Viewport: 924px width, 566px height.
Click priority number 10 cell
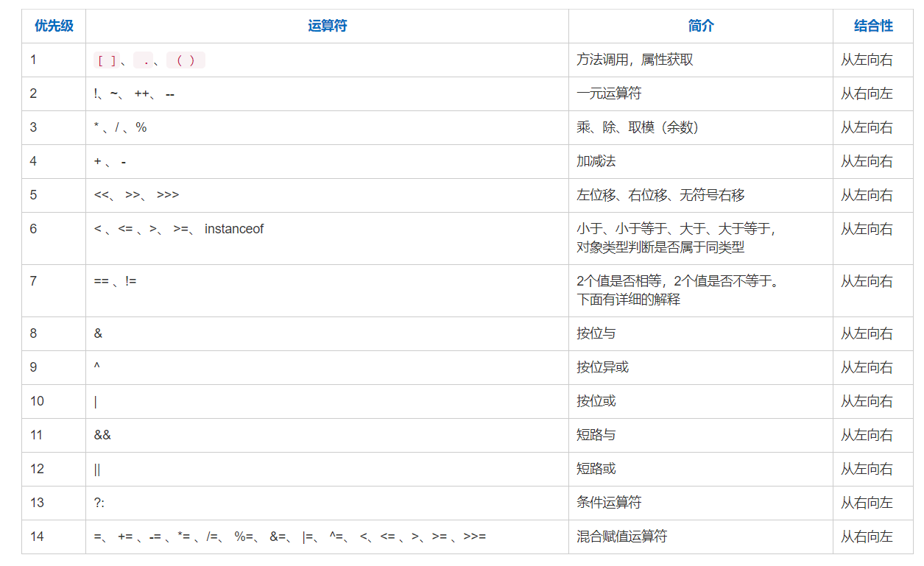(x=54, y=402)
